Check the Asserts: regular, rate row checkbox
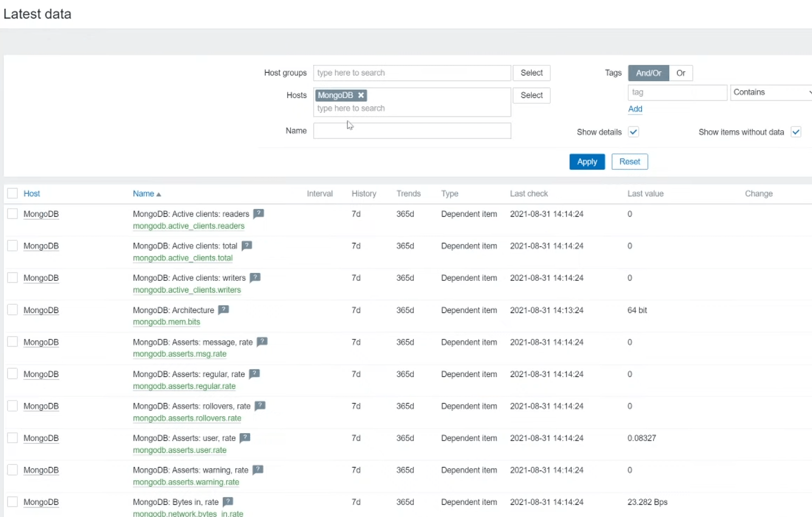812x517 pixels. click(x=13, y=374)
